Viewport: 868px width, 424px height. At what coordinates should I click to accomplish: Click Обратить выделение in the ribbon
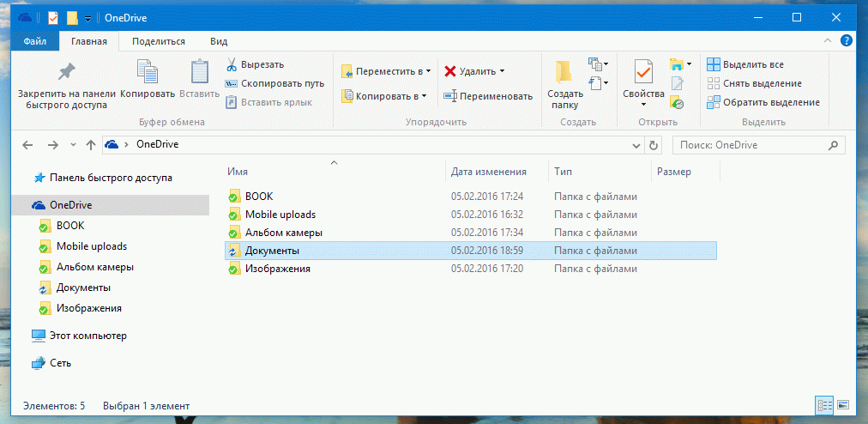(x=762, y=102)
